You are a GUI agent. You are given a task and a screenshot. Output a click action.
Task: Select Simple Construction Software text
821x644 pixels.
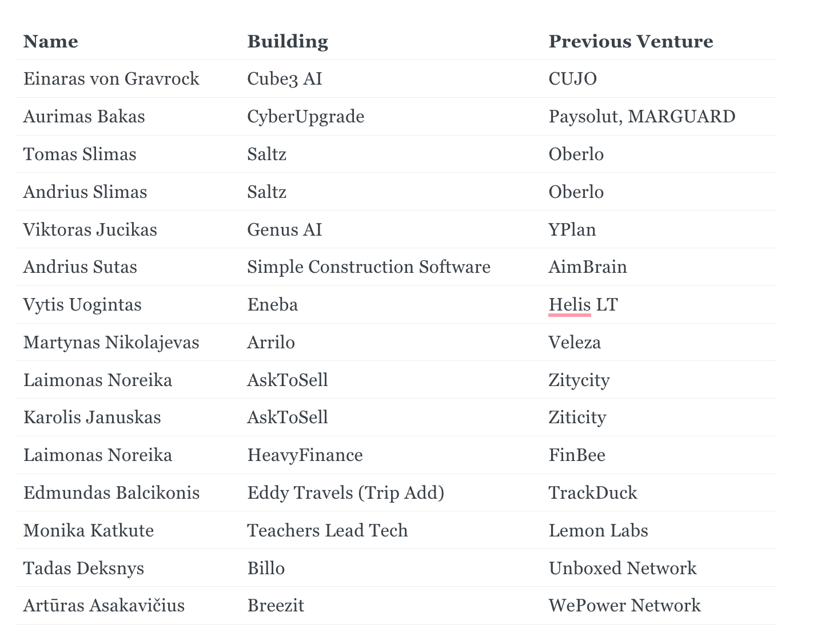click(x=368, y=267)
